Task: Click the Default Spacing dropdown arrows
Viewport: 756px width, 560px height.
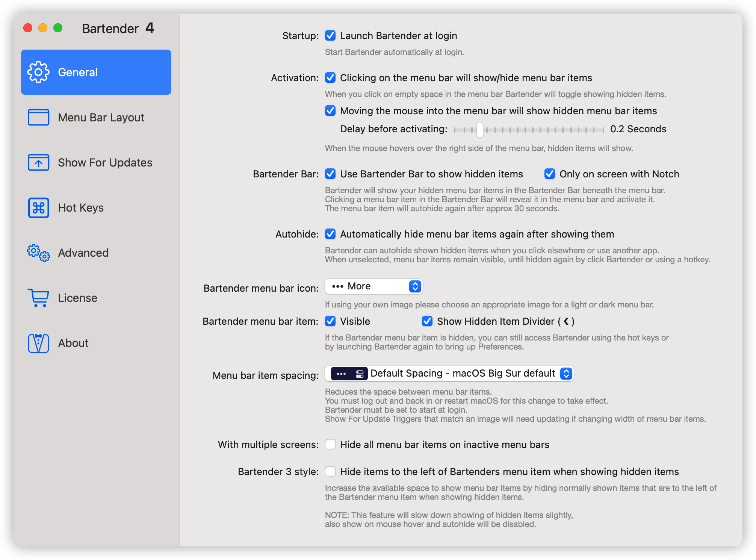Action: click(566, 374)
